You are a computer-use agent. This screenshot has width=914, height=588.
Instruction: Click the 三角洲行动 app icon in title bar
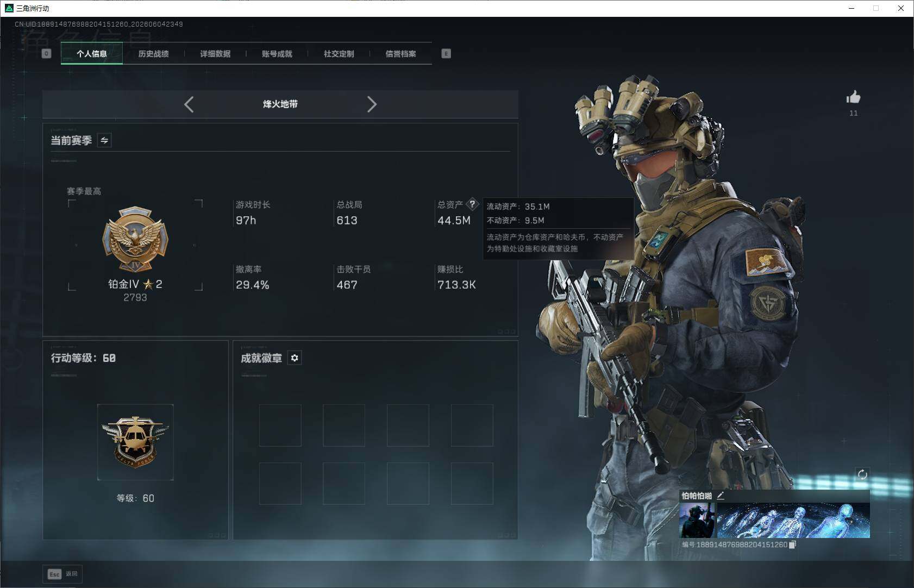pos(9,8)
